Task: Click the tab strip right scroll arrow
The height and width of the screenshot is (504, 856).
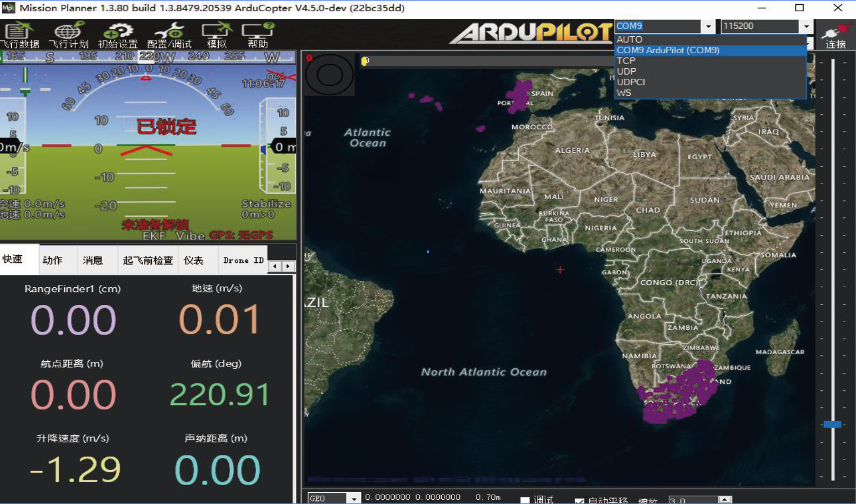Action: click(x=288, y=267)
